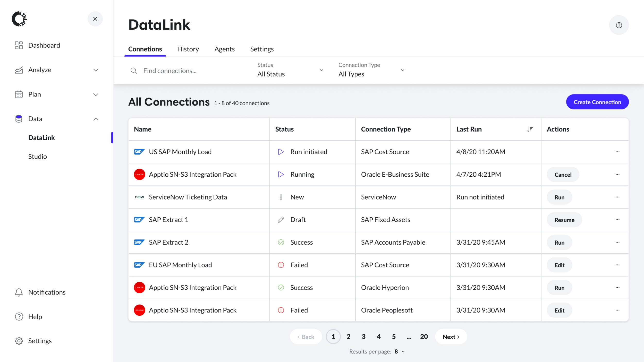Switch to the Agents tab
The height and width of the screenshot is (362, 644).
click(224, 49)
